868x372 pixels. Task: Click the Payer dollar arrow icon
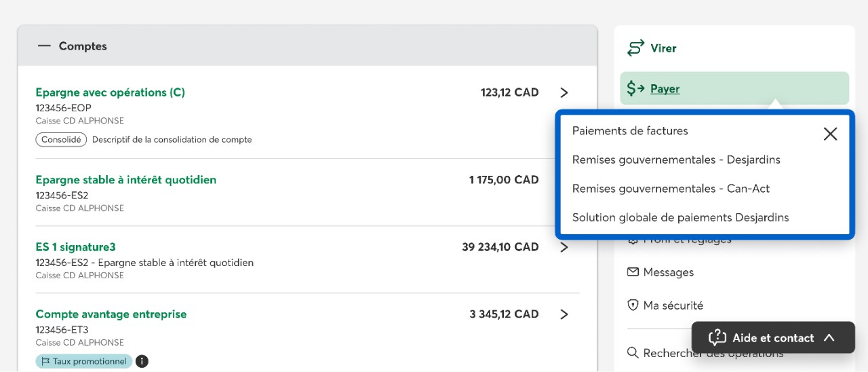point(635,89)
